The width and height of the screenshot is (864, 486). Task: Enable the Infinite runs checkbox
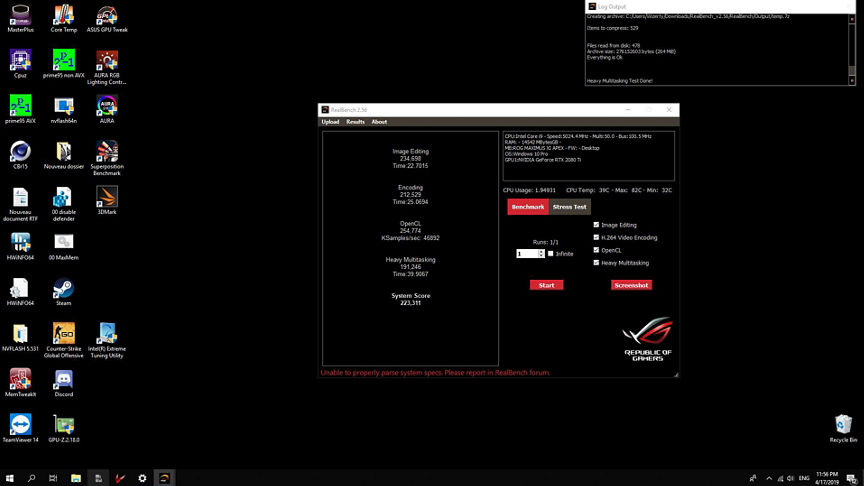551,254
